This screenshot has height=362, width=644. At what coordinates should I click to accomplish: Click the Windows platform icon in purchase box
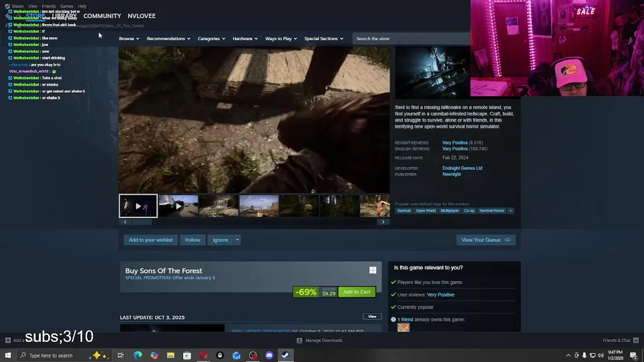click(373, 270)
